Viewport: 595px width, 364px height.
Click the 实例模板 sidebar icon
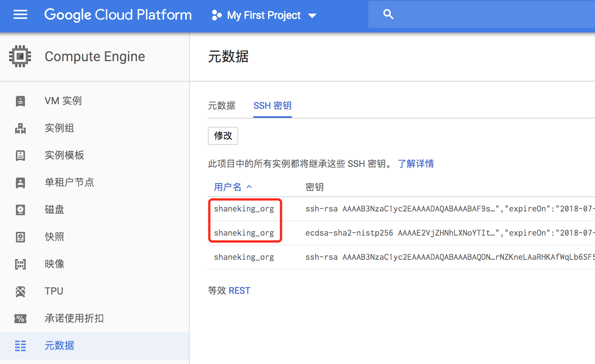pyautogui.click(x=20, y=156)
